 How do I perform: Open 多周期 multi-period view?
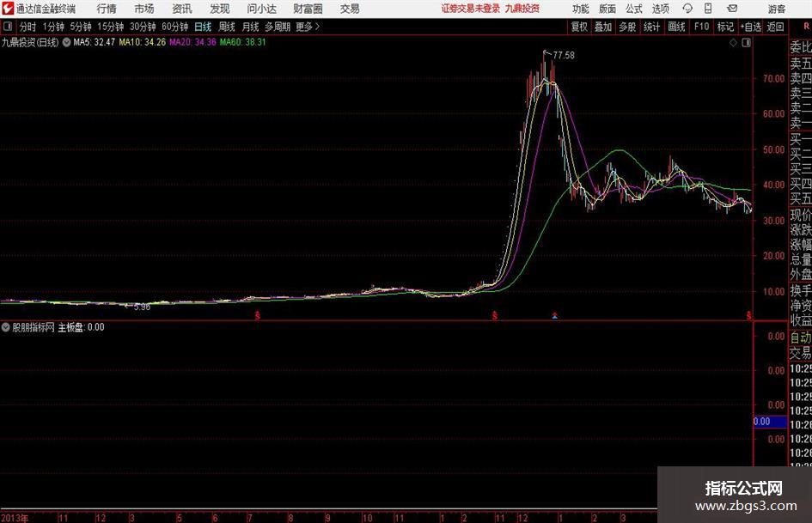point(278,27)
